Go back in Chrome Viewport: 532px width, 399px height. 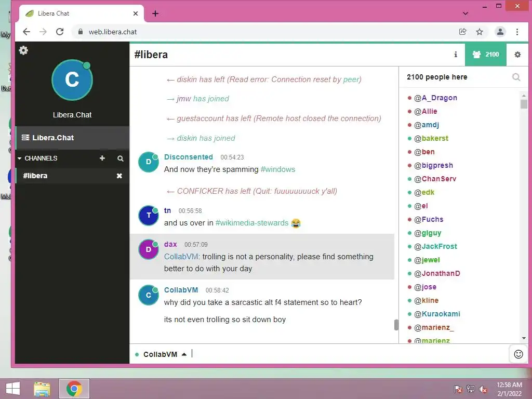click(26, 32)
